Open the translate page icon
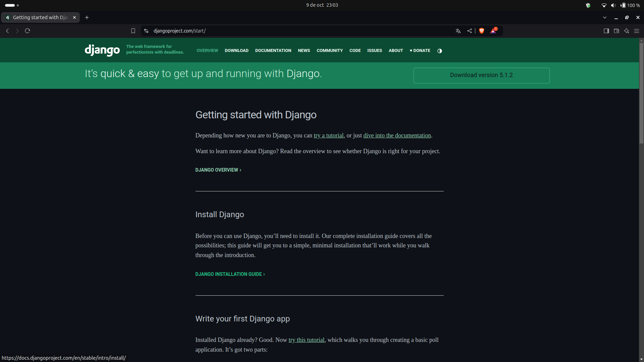The height and width of the screenshot is (362, 644). [x=458, y=31]
